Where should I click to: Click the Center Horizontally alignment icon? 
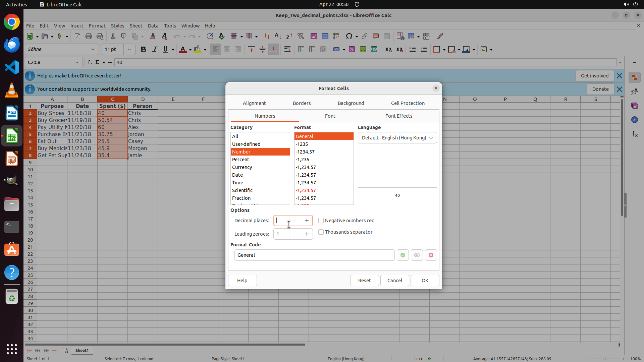click(227, 49)
